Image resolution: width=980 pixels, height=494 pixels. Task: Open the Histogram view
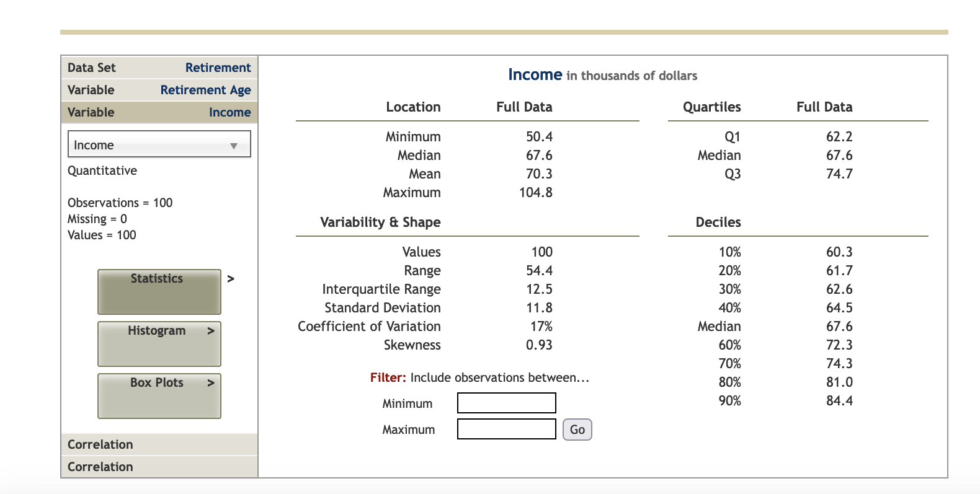point(159,343)
